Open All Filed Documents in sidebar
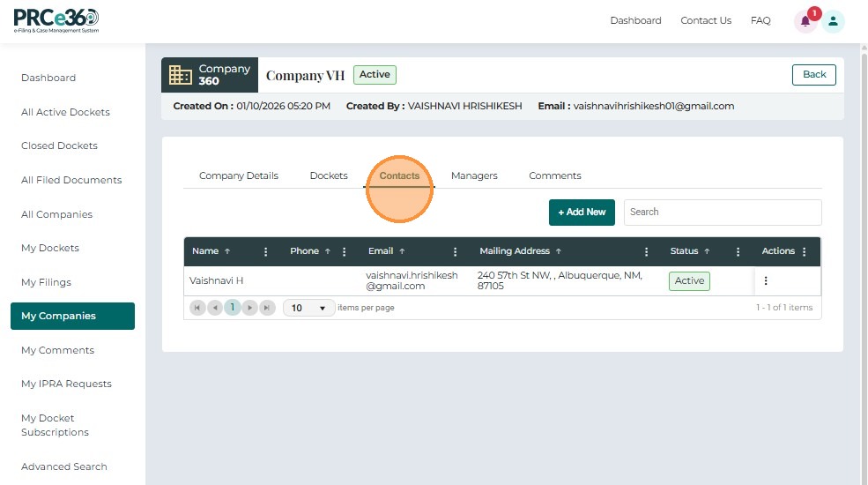The image size is (868, 485). point(71,180)
